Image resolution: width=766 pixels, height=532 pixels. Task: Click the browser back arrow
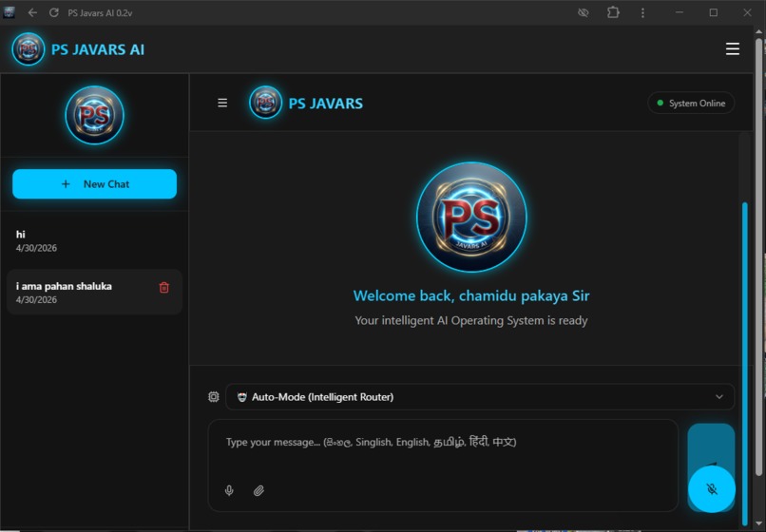point(32,12)
